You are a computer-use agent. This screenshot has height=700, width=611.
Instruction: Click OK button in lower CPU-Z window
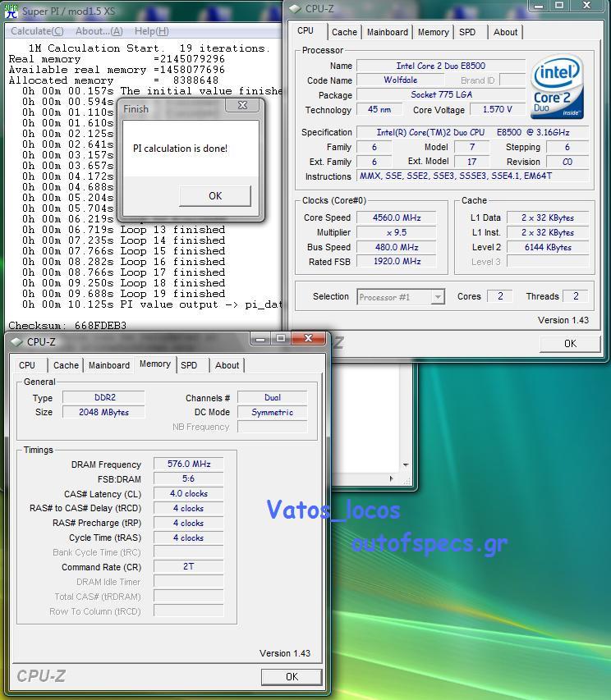click(292, 677)
